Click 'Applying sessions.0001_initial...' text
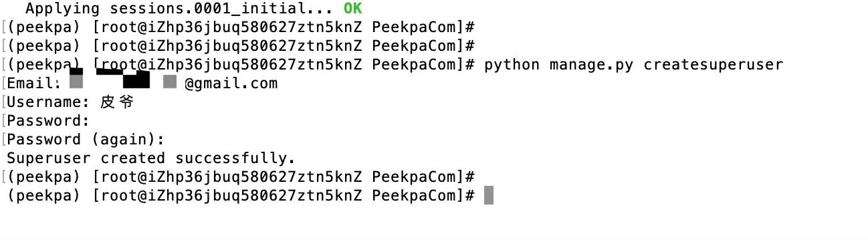Viewport: 868px width, 242px height. (x=179, y=9)
